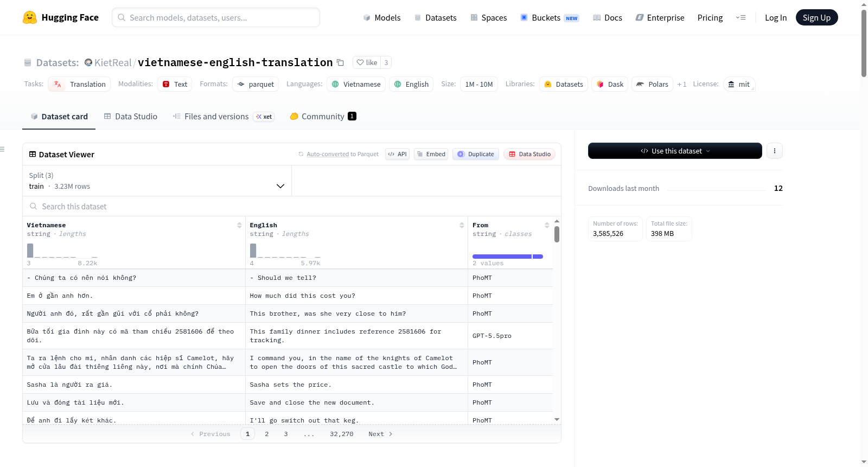The height and width of the screenshot is (467, 868).
Task: Open the Datasets library tag
Action: pos(564,84)
